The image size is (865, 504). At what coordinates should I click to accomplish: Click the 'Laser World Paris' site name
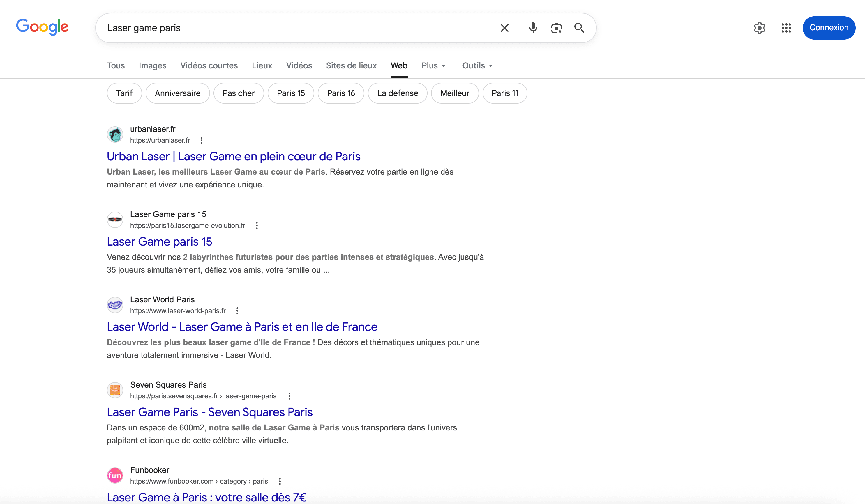162,300
